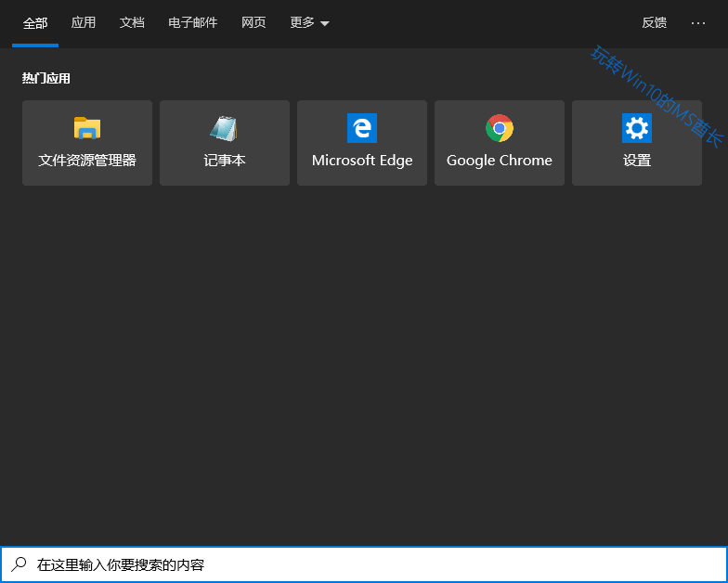
Task: Open Microsoft Edge via its blue icon
Action: [362, 128]
